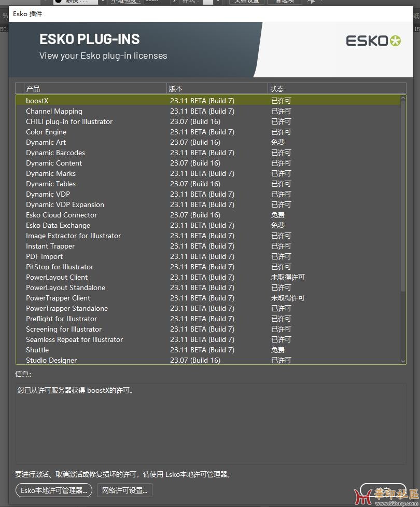
Task: Select the Esko Data Exchange row
Action: (208, 225)
